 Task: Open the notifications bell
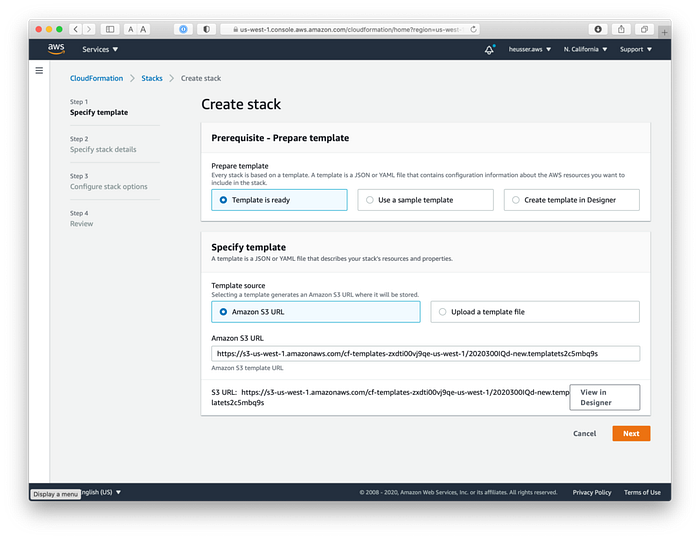489,50
